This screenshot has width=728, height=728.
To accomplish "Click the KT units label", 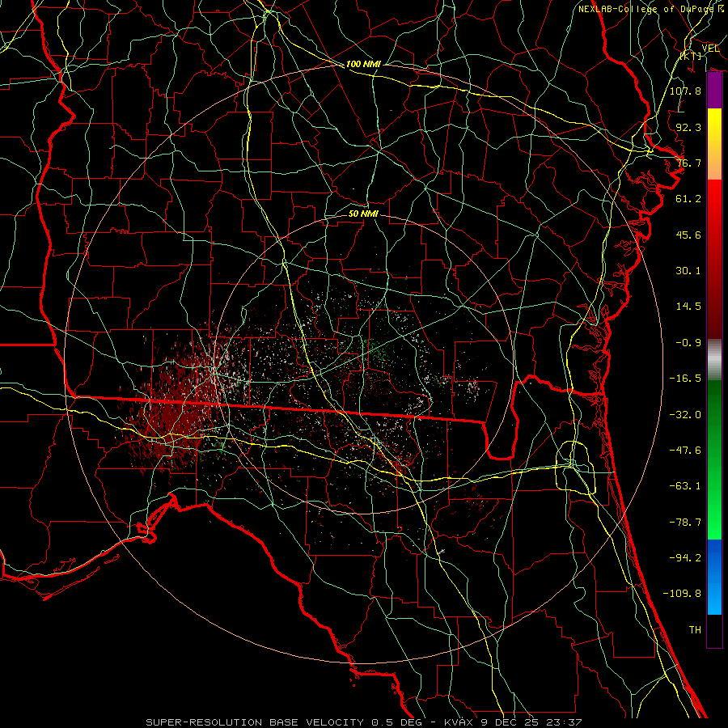I will 691,55.
